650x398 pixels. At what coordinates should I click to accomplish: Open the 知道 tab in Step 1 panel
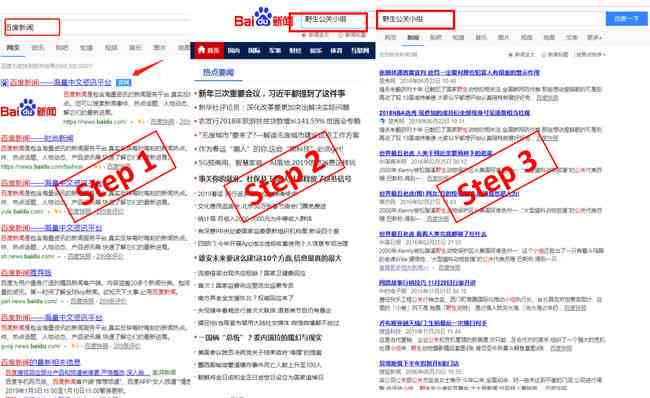click(x=86, y=47)
